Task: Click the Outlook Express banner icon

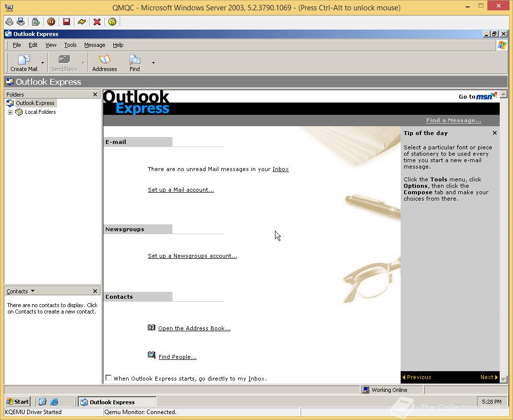Action: (10, 81)
